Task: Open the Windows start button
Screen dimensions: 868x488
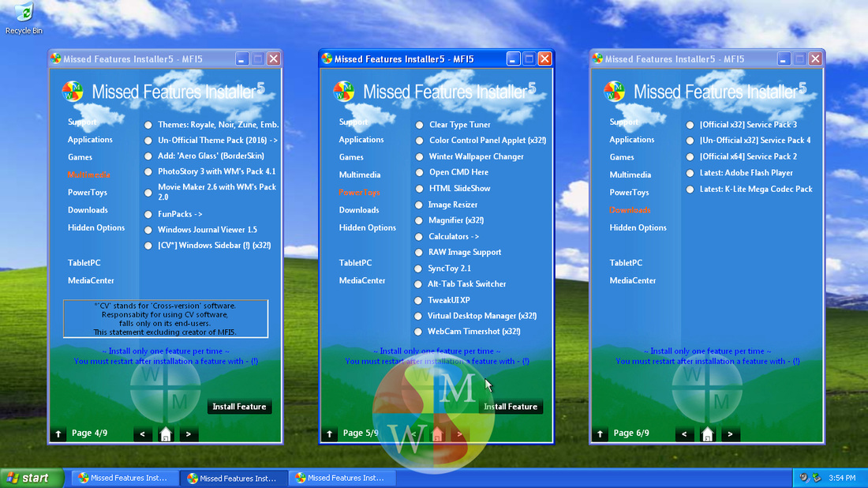Action: (x=32, y=478)
